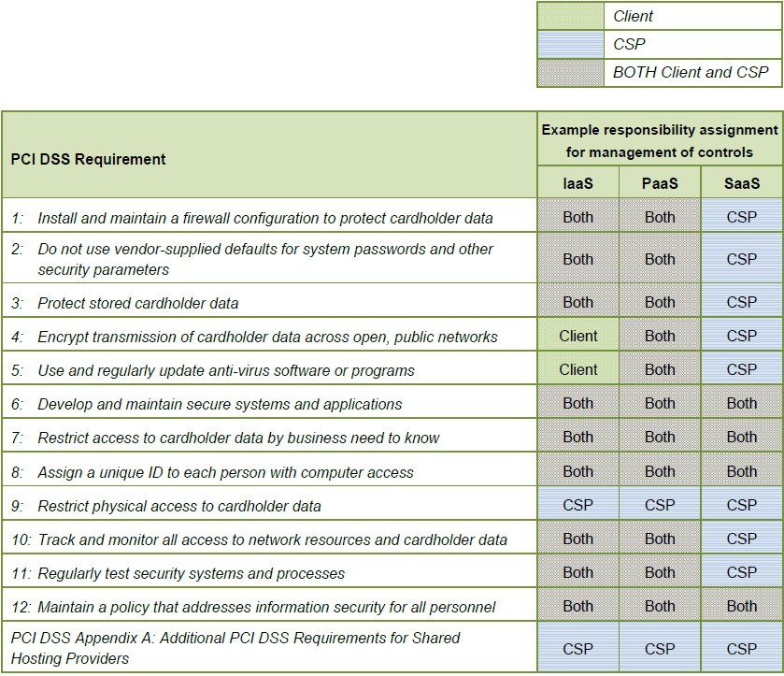Select the 'Client' legend label
Screen dimensions: 784x676
pos(633,17)
